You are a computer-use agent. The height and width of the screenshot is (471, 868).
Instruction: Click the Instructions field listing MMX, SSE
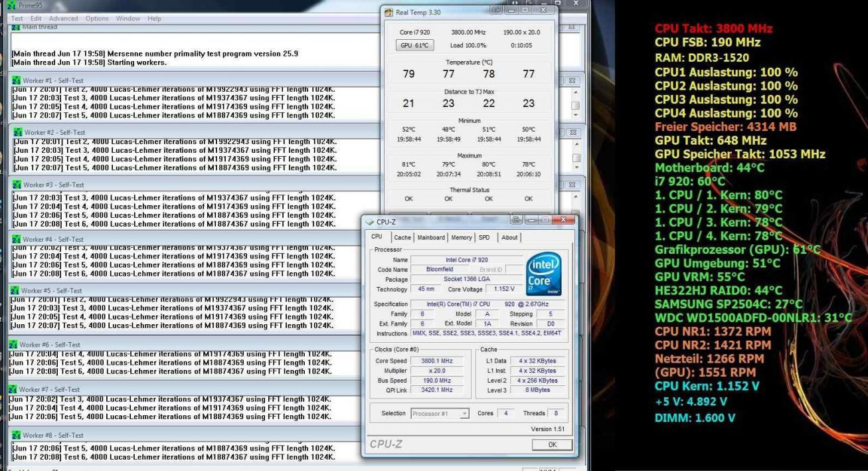[487, 333]
